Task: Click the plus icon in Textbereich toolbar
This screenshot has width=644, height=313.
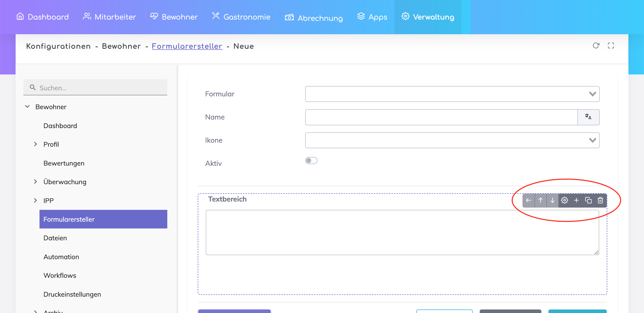Action: pos(576,200)
